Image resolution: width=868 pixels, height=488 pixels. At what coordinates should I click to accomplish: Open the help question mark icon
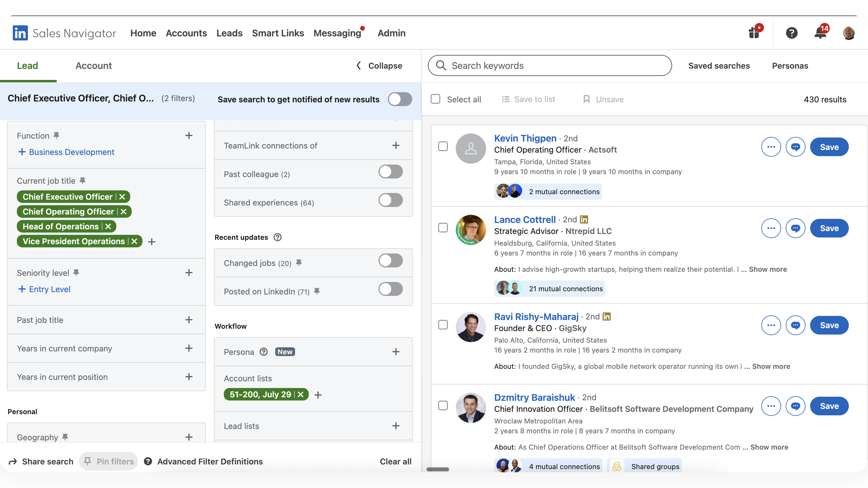point(792,33)
